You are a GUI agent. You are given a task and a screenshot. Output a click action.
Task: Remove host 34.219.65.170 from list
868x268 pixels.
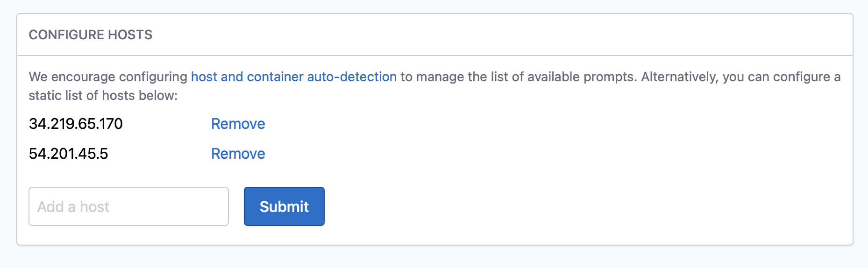[238, 124]
